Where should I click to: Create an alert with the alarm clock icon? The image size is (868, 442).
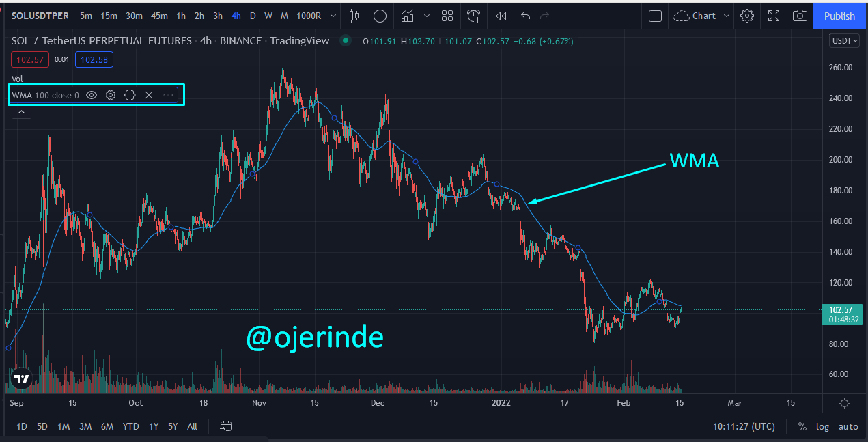474,16
